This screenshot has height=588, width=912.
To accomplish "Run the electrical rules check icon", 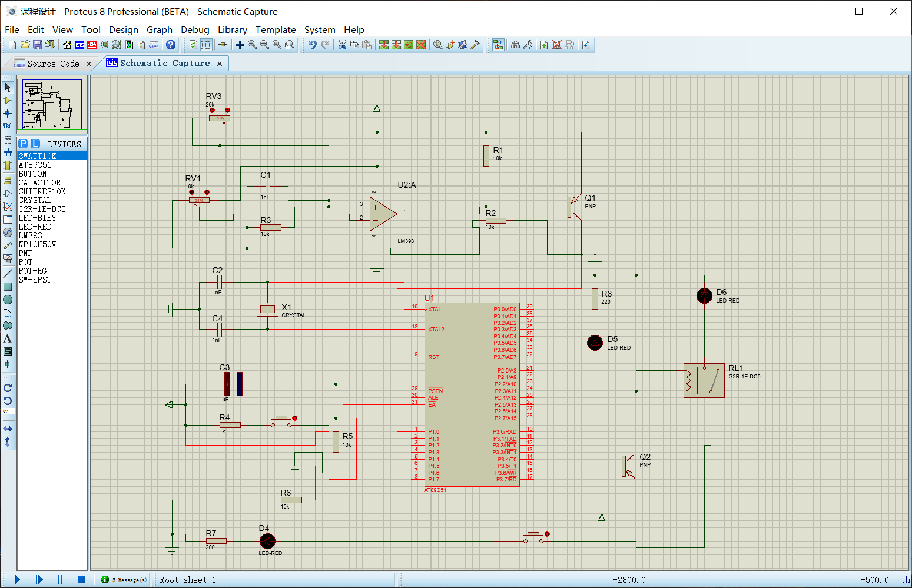I will coord(586,45).
